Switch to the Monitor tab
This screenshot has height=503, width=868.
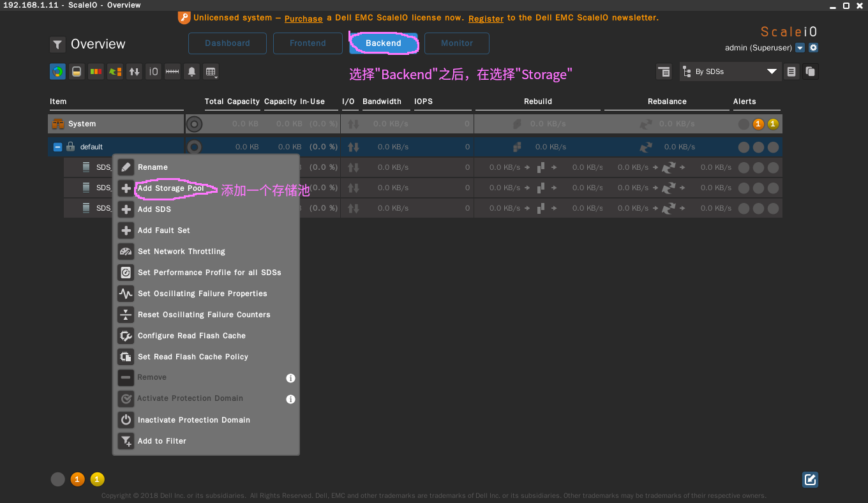tap(457, 43)
